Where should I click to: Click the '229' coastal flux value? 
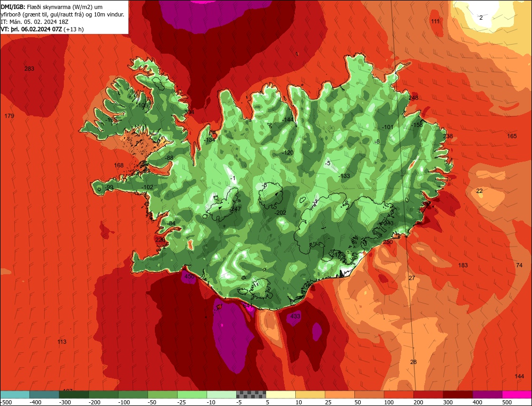point(160,240)
